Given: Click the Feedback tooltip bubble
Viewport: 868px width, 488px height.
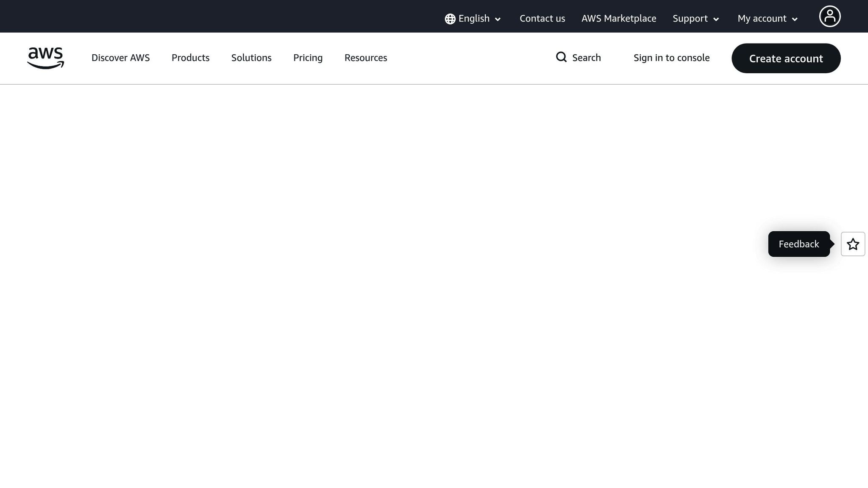Looking at the screenshot, I should click(798, 244).
